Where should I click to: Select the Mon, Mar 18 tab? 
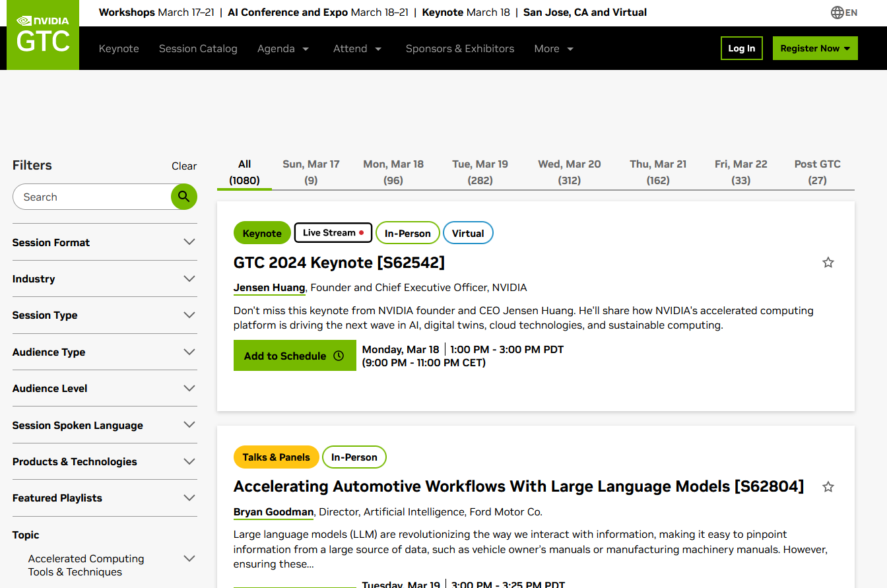coord(393,172)
